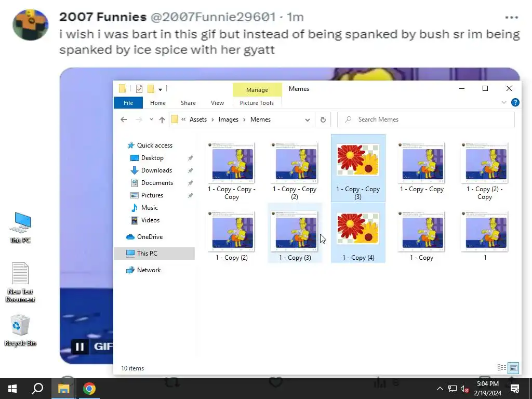Go up one folder level
This screenshot has height=399, width=532.
[x=162, y=119]
